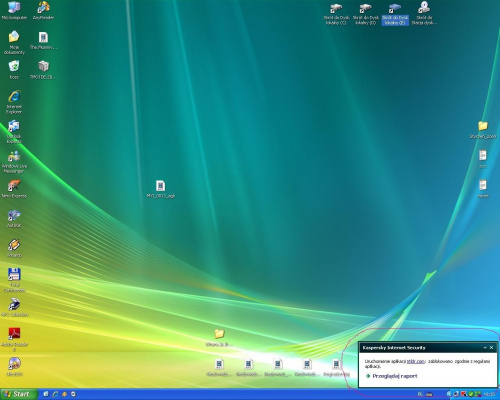Click the Internet Explorer quick launch icon

coord(55,394)
